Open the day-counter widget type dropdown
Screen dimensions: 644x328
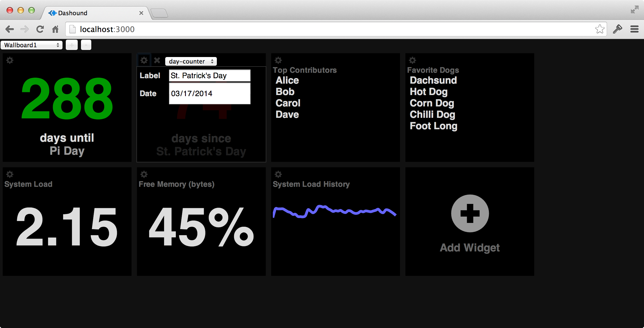click(191, 61)
